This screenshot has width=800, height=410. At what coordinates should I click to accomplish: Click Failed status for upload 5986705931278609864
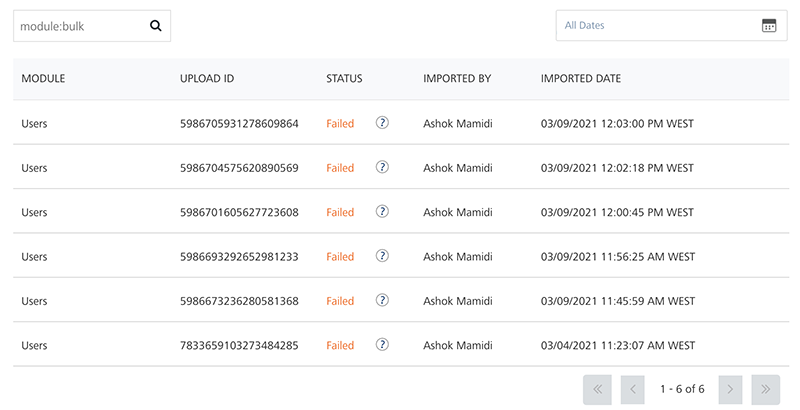coord(340,124)
